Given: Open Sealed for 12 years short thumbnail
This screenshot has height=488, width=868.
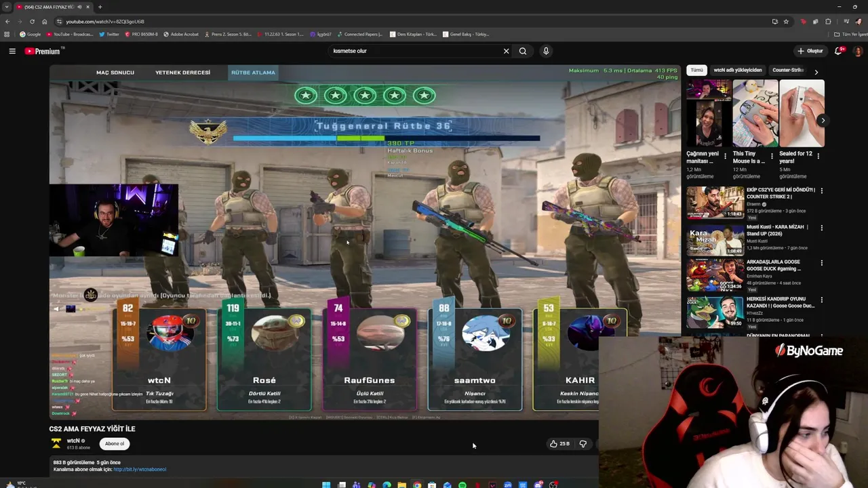Looking at the screenshot, I should 802,113.
